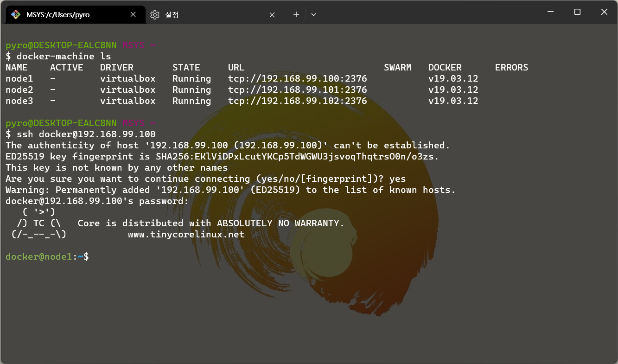Click URL tcp://192.168.99.101:2376
The width and height of the screenshot is (618, 364).
coord(298,89)
